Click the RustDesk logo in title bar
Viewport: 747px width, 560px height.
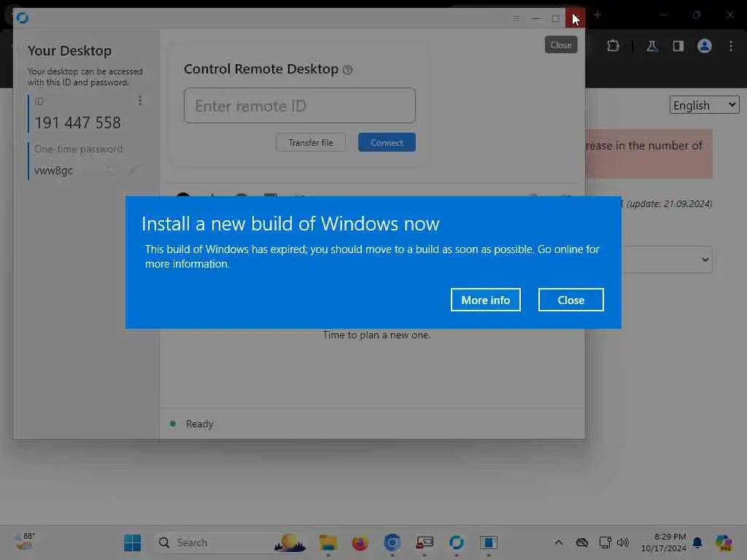pos(22,17)
